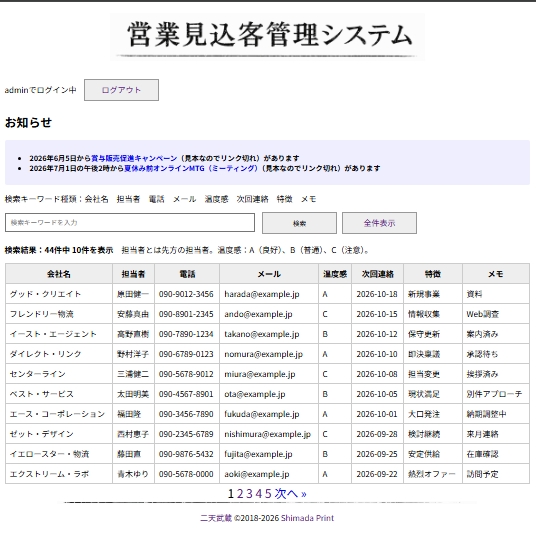Image resolution: width=536 pixels, height=541 pixels.
Task: Click the harada@example.jp email cell
Action: (269, 294)
